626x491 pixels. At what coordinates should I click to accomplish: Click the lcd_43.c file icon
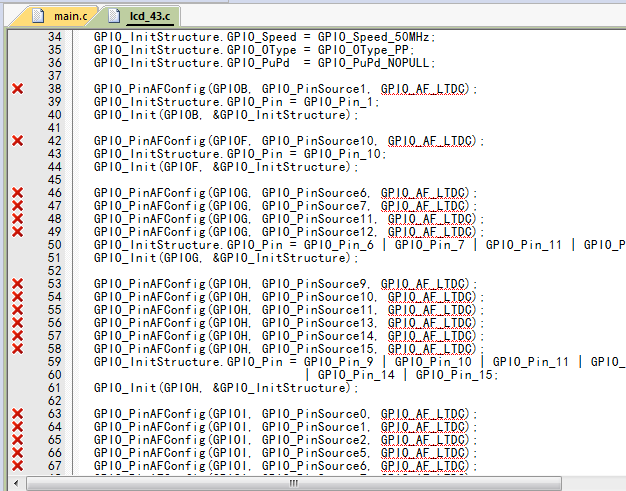pyautogui.click(x=114, y=16)
